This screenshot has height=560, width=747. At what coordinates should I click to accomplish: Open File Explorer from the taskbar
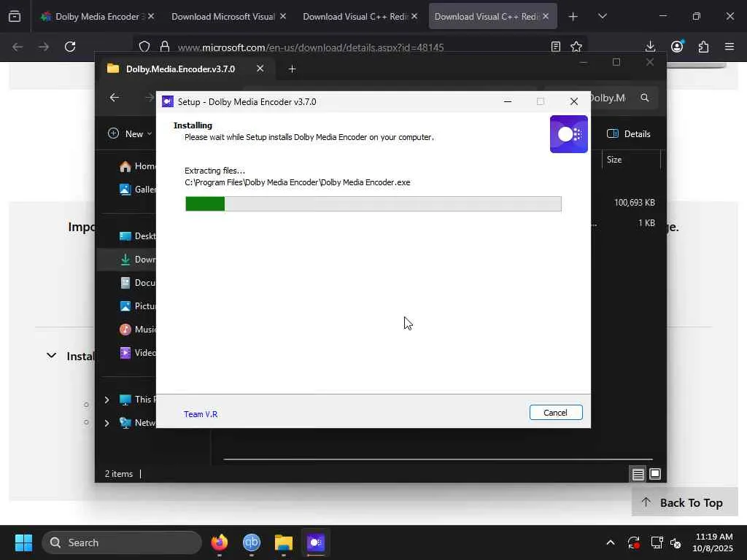point(284,542)
